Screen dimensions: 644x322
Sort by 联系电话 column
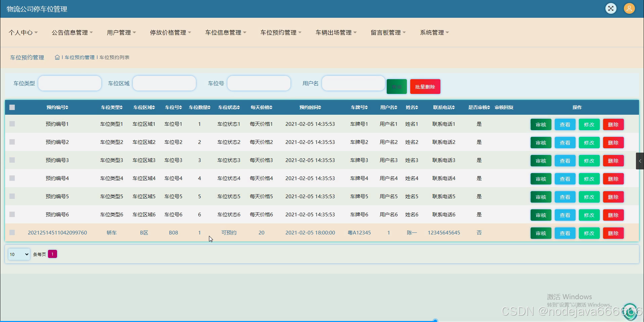pos(444,107)
